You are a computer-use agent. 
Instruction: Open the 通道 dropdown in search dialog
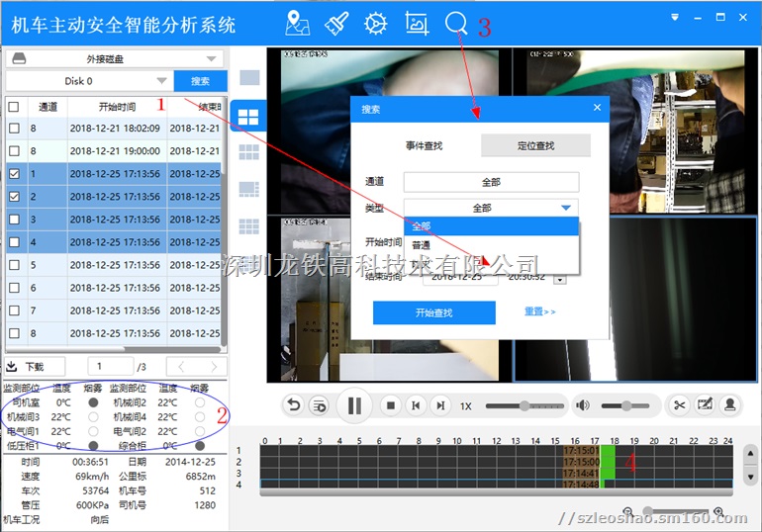point(491,182)
